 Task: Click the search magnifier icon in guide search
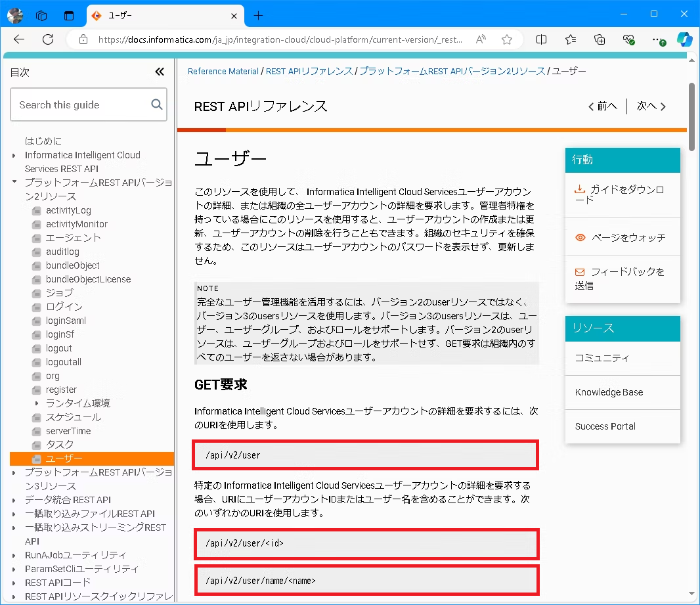[157, 104]
